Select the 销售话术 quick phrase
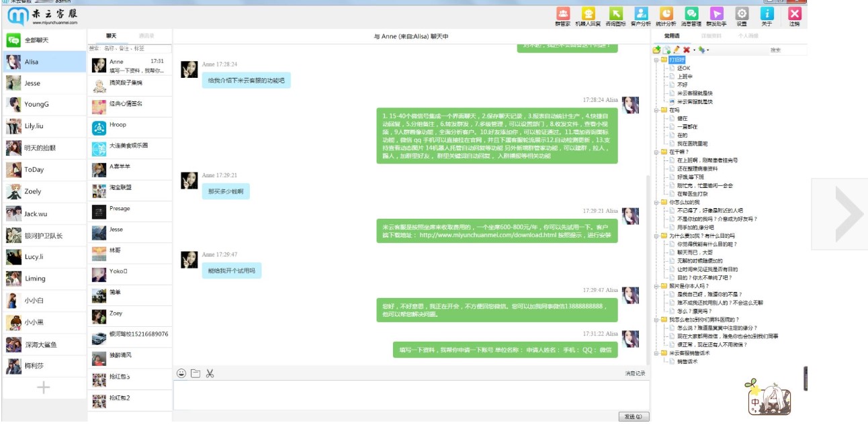The image size is (868, 439). [687, 361]
